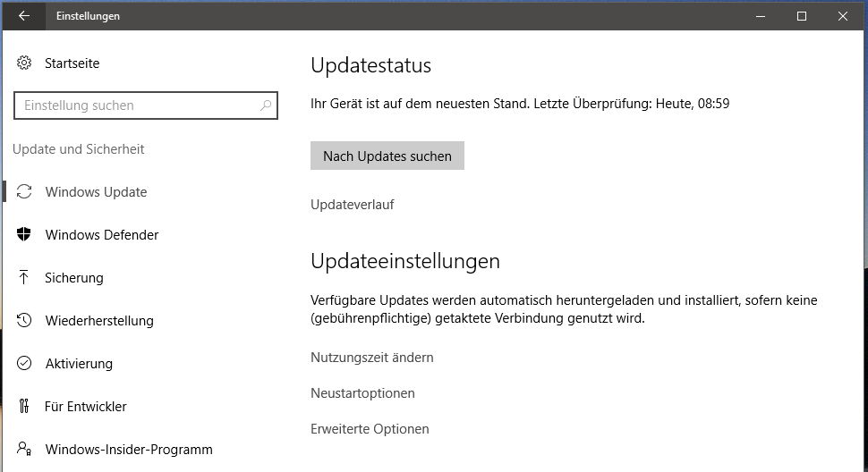Focus the Einstellung suchen search field
Viewport: 868px width, 472px height.
click(x=146, y=105)
